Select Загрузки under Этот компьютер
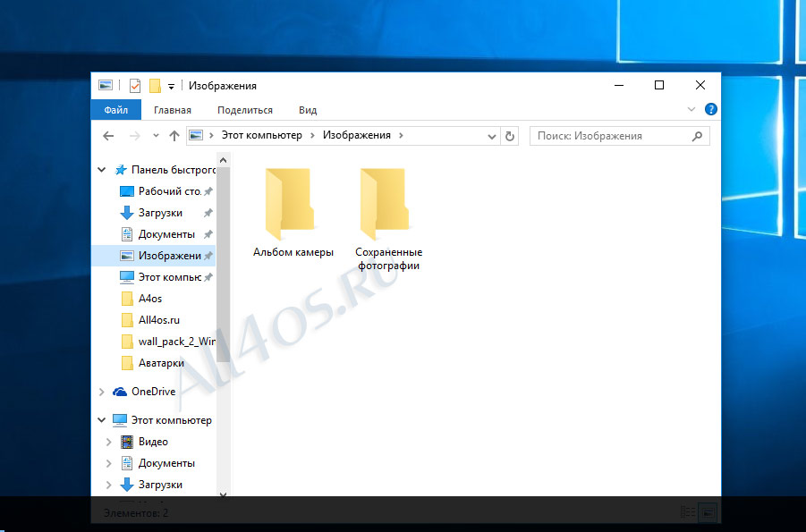Viewport: 806px width, 532px height. 150,485
